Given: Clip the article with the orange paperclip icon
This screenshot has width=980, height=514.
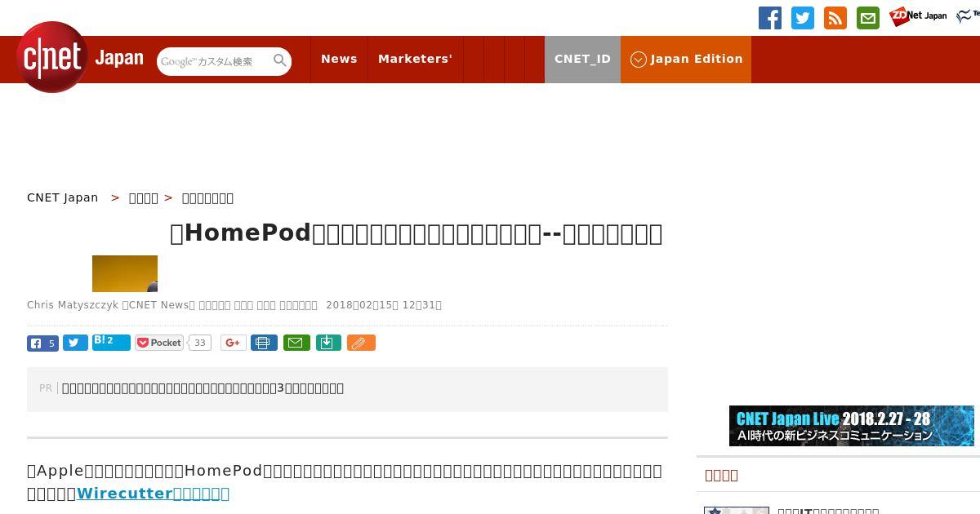Looking at the screenshot, I should point(361,343).
